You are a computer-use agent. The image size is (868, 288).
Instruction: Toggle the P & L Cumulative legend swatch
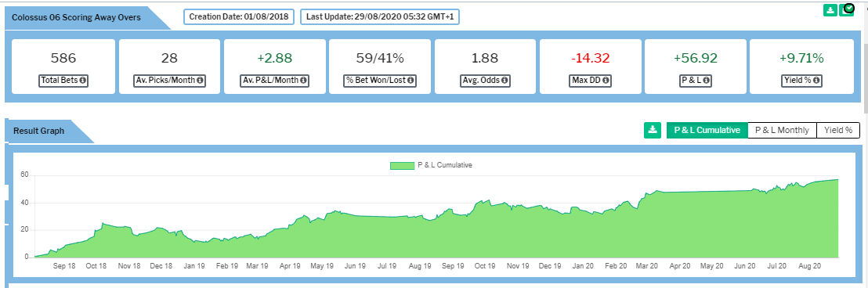pos(402,165)
